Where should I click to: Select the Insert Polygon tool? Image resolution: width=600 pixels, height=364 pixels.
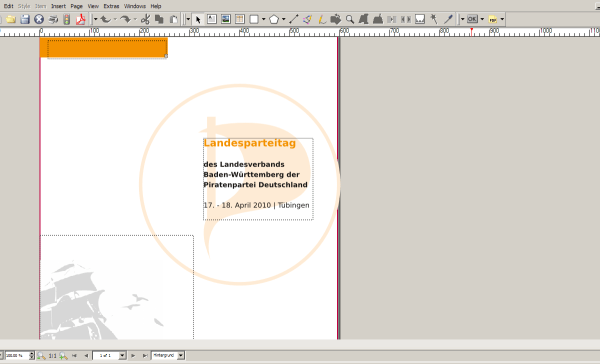[x=274, y=19]
